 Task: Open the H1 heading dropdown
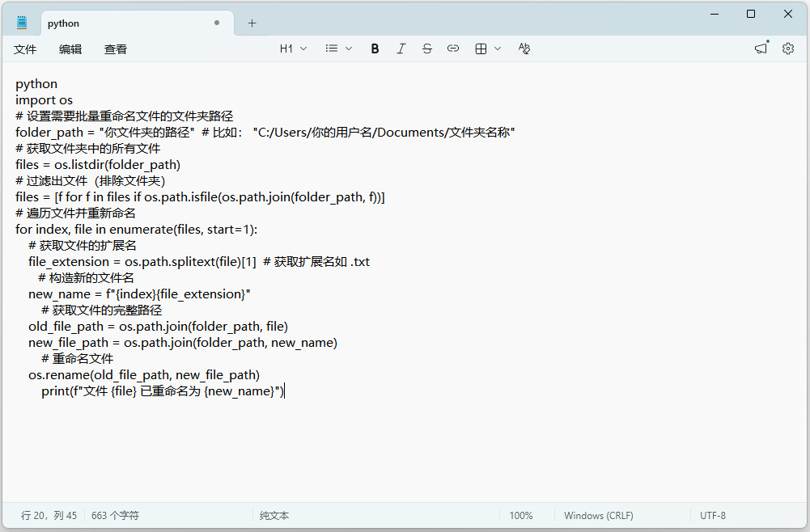pos(294,49)
